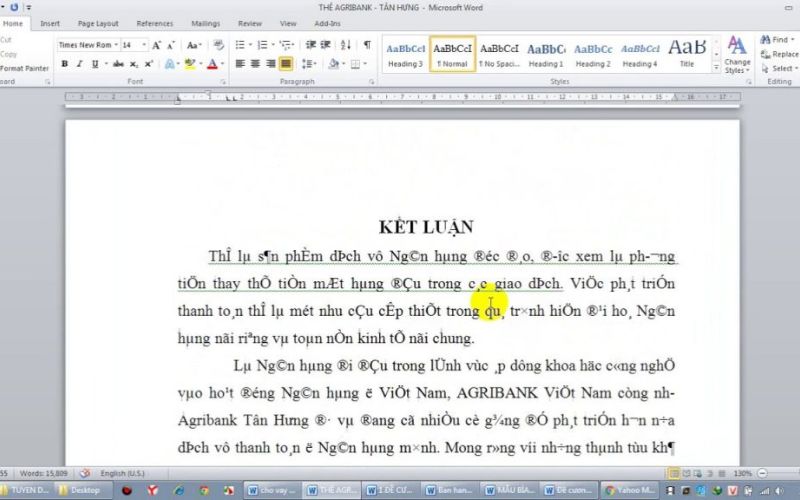800x500 pixels.
Task: Open Clipboard pane launcher
Action: (x=47, y=82)
